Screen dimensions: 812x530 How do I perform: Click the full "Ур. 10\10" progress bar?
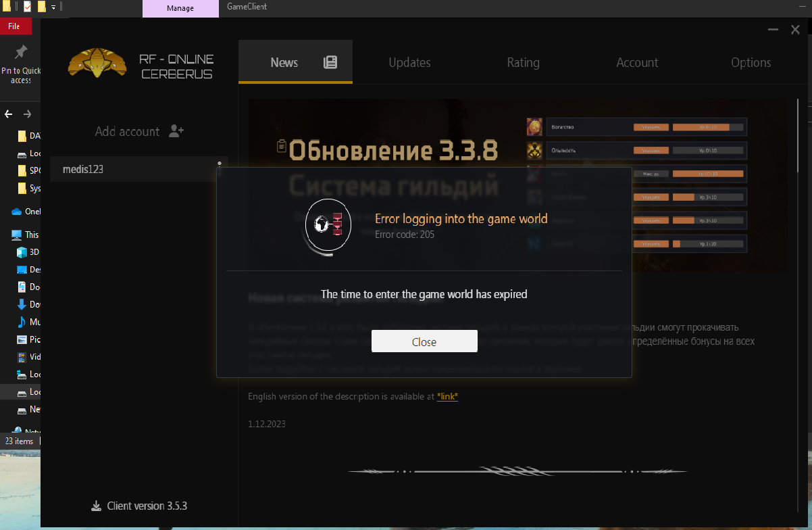tap(708, 174)
